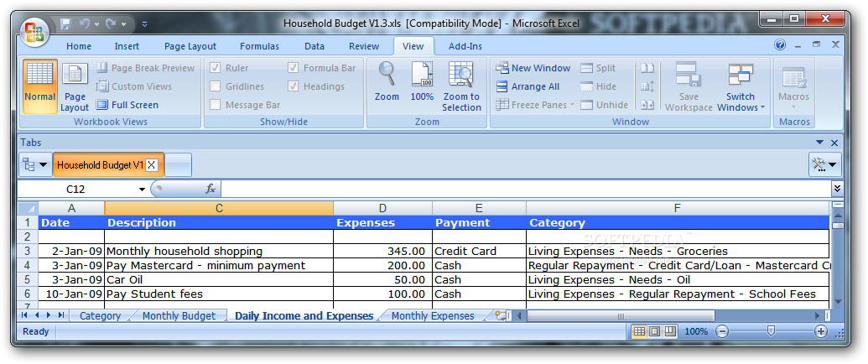Expand the Freeze Panes dropdown
The height and width of the screenshot is (364, 868).
tap(572, 105)
